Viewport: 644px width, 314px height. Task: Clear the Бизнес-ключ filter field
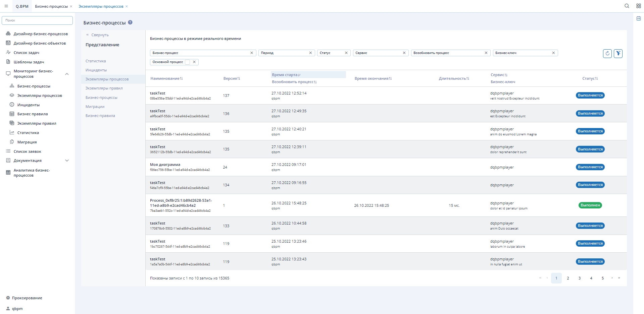coord(553,53)
